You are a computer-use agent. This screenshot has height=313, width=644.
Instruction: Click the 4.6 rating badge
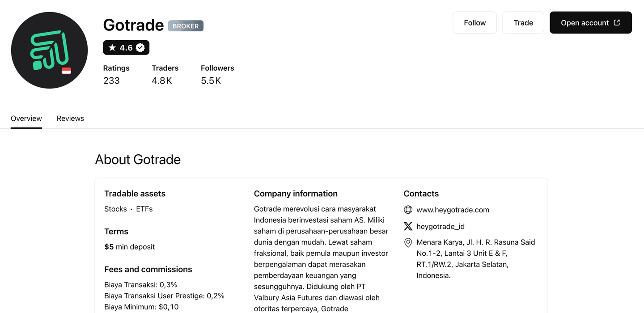coord(126,47)
